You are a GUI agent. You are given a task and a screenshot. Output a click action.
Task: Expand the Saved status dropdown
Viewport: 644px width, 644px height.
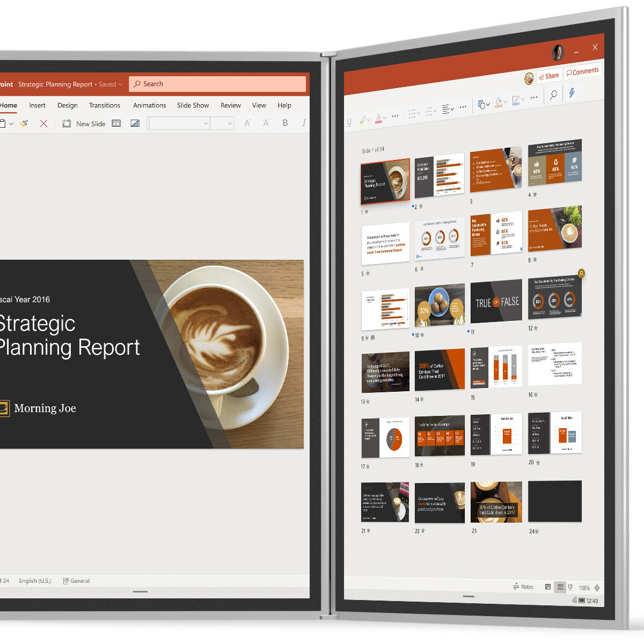point(120,84)
